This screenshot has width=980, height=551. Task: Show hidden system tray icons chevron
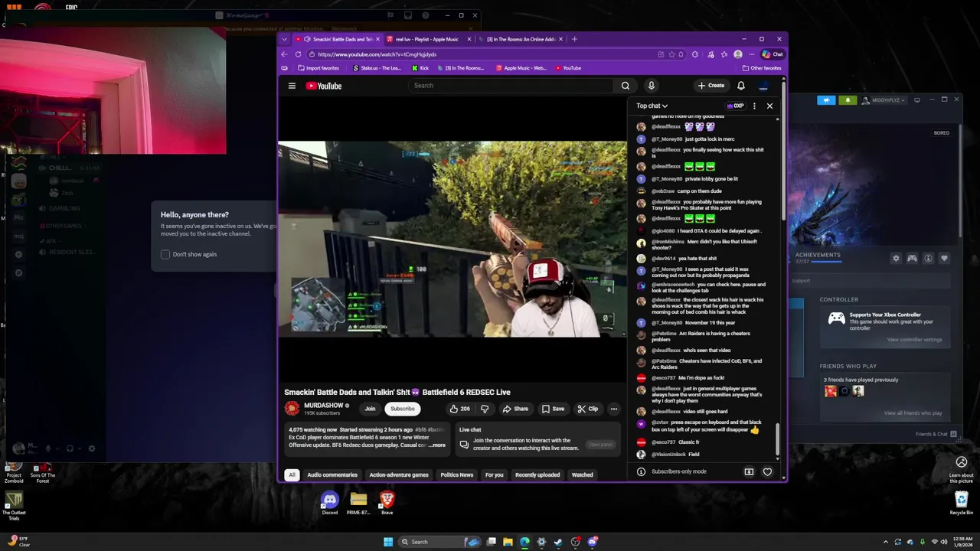[x=886, y=542]
